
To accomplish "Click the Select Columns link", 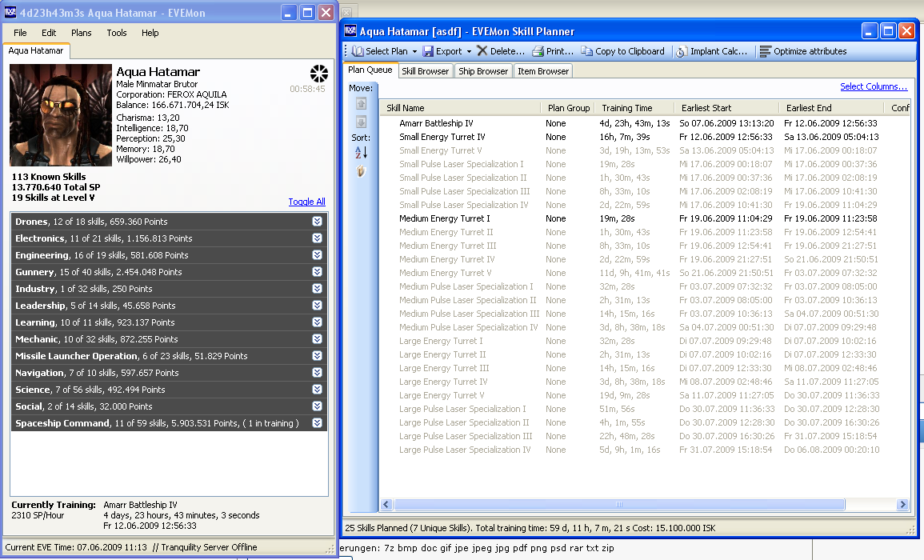I will (874, 86).
